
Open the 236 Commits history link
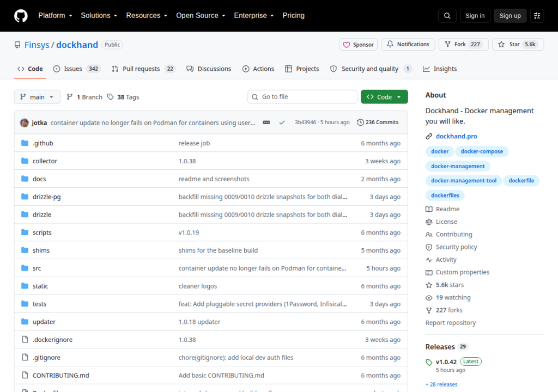pyautogui.click(x=378, y=122)
